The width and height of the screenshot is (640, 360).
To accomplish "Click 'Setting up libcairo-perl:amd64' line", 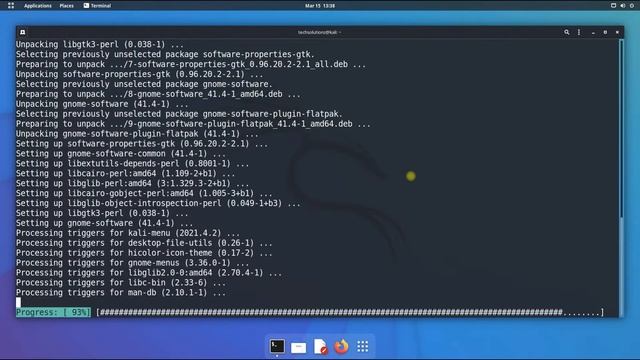I will click(x=125, y=173).
